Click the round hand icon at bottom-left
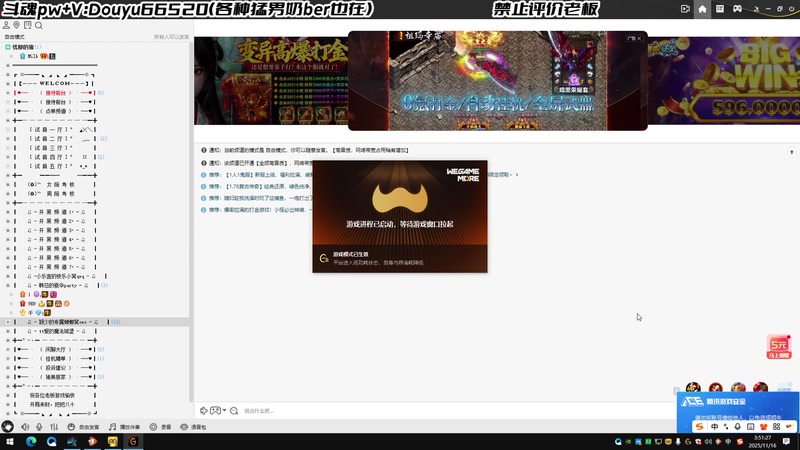The width and height of the screenshot is (800, 450). pos(7,427)
